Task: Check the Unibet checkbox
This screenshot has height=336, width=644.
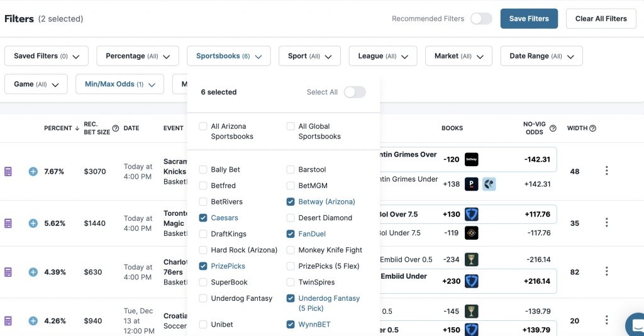Action: point(203,325)
